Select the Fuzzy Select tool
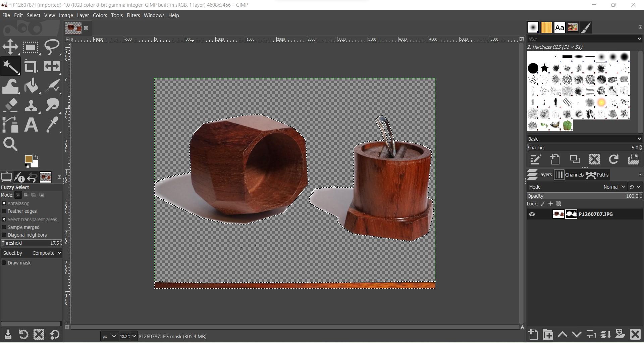This screenshot has width=644, height=343. (x=10, y=66)
